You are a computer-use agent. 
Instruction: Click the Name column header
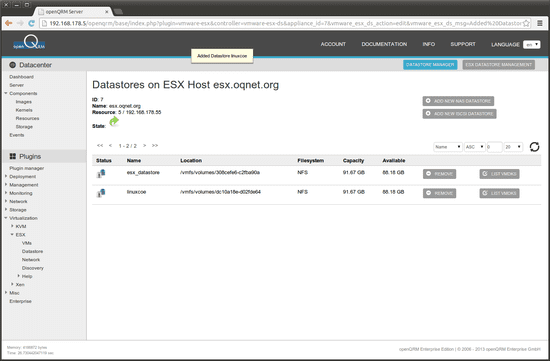[134, 161]
